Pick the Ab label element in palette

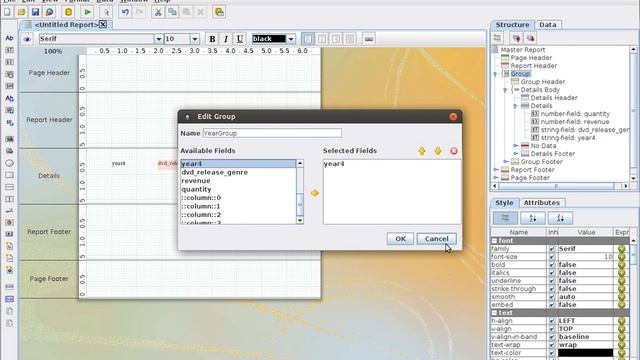coord(9,38)
